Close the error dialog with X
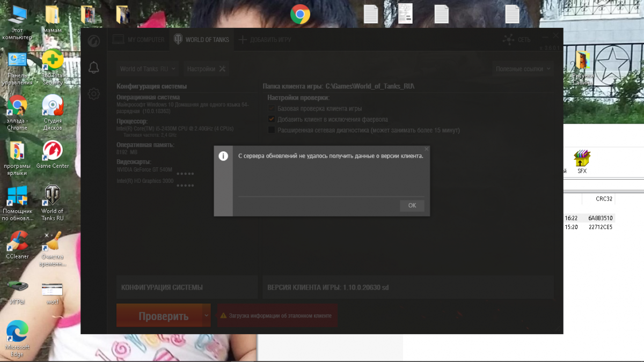Image resolution: width=644 pixels, height=362 pixels. tap(427, 149)
